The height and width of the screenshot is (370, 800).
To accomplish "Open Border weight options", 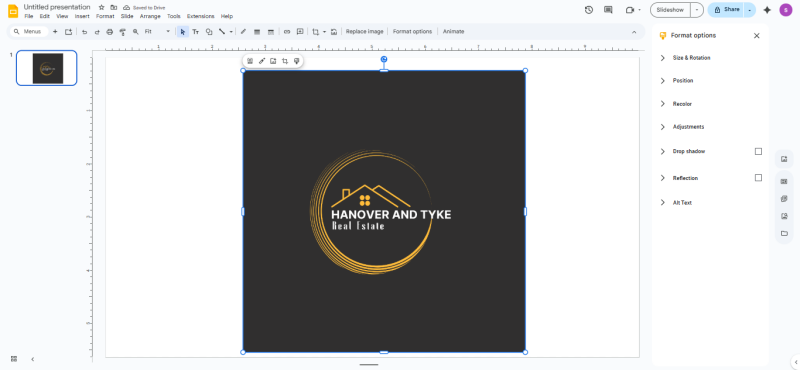I will (257, 32).
